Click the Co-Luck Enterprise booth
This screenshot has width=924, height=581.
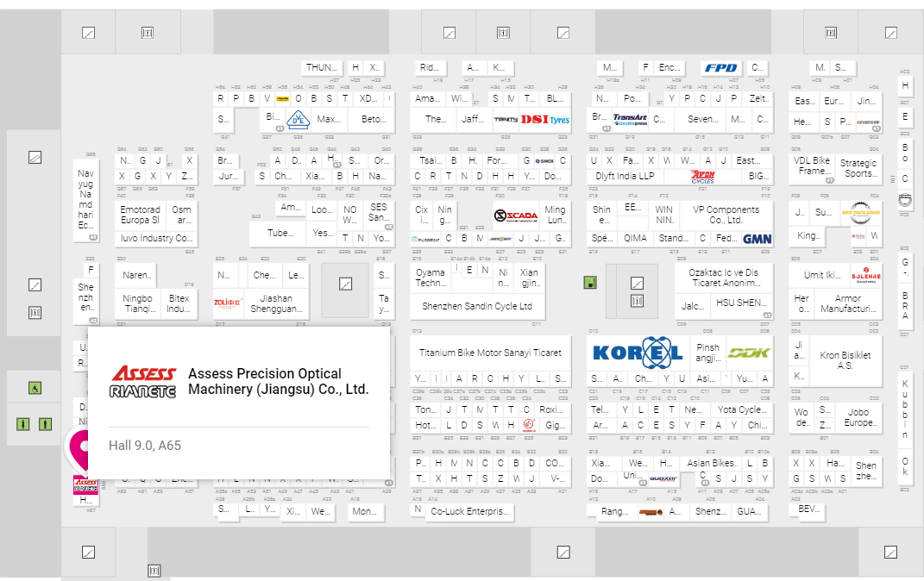470,511
